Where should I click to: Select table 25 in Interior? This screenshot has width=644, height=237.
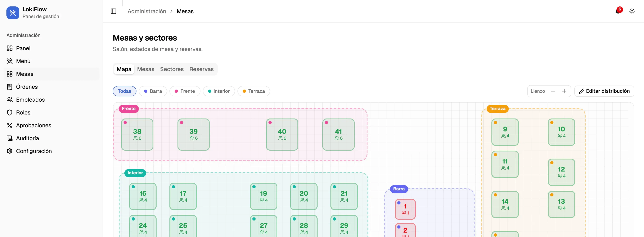[183, 226]
